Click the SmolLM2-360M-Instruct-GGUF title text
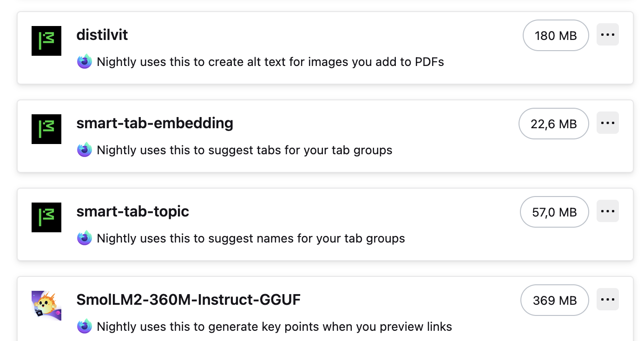The height and width of the screenshot is (341, 644). pyautogui.click(x=189, y=300)
